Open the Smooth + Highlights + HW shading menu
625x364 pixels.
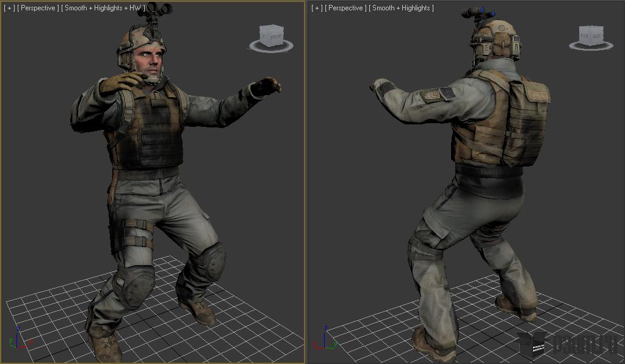pyautogui.click(x=103, y=8)
